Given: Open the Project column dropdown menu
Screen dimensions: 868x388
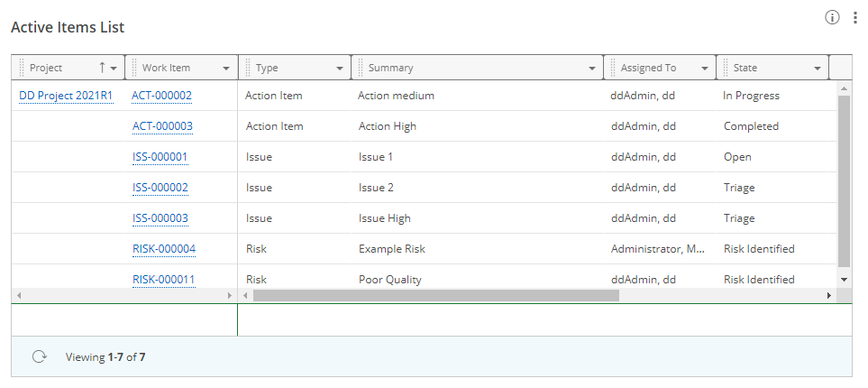Looking at the screenshot, I should click(x=114, y=69).
